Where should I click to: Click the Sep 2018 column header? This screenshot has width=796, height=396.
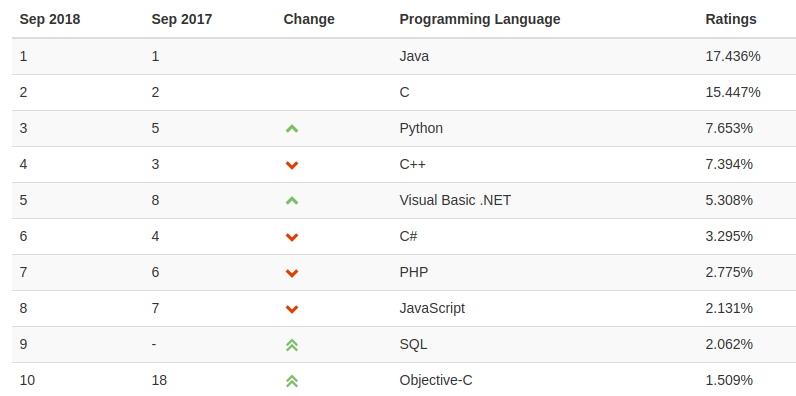(50, 19)
